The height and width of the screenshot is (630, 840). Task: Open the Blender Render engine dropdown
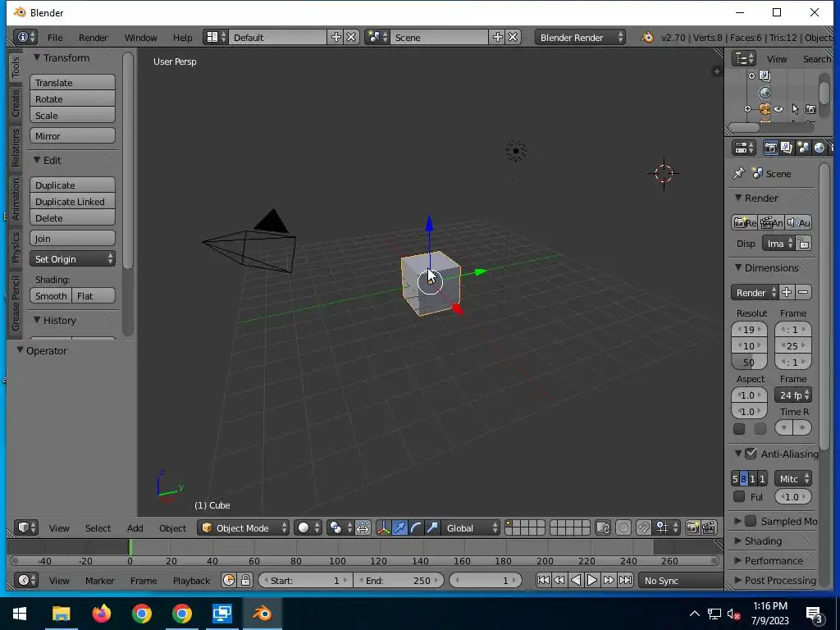point(580,37)
